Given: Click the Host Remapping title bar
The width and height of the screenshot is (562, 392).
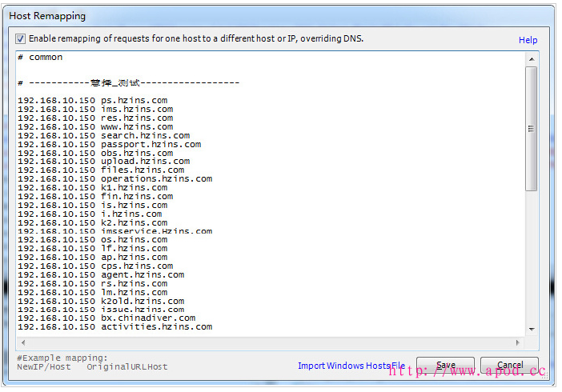Looking at the screenshot, I should coord(240,15).
